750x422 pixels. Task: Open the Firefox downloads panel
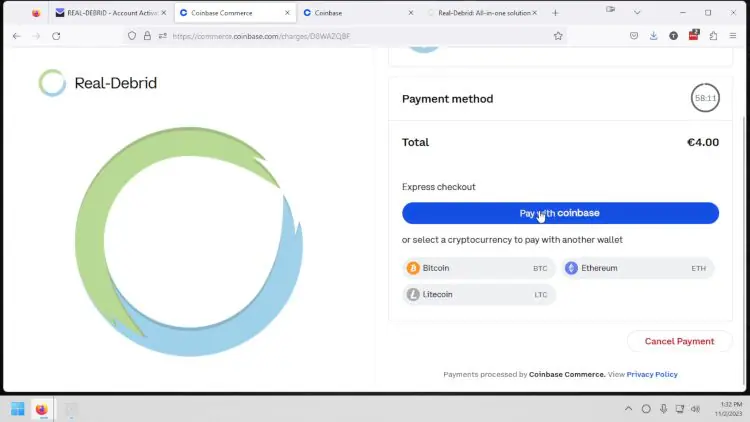pos(653,36)
